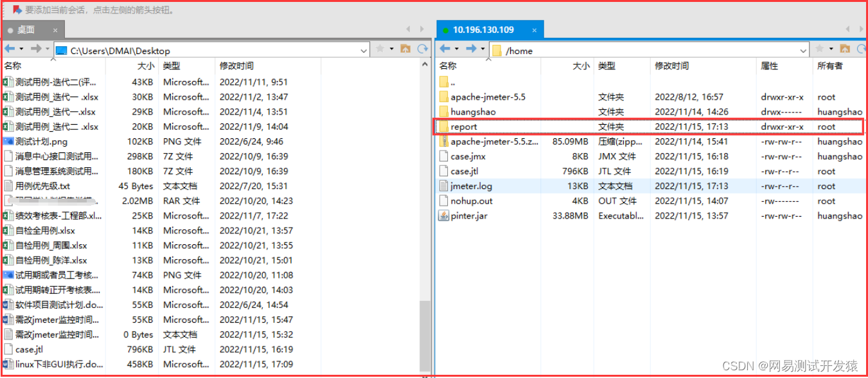Click the bookmark star in local pane
Image resolution: width=868 pixels, height=378 pixels.
(x=380, y=49)
